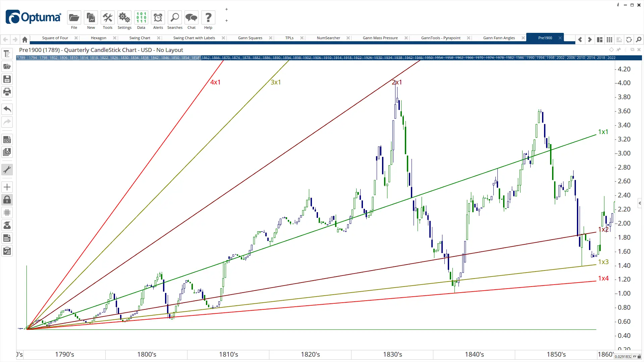Click the 1x4 Gann angle label
This screenshot has width=644, height=362.
tap(603, 278)
